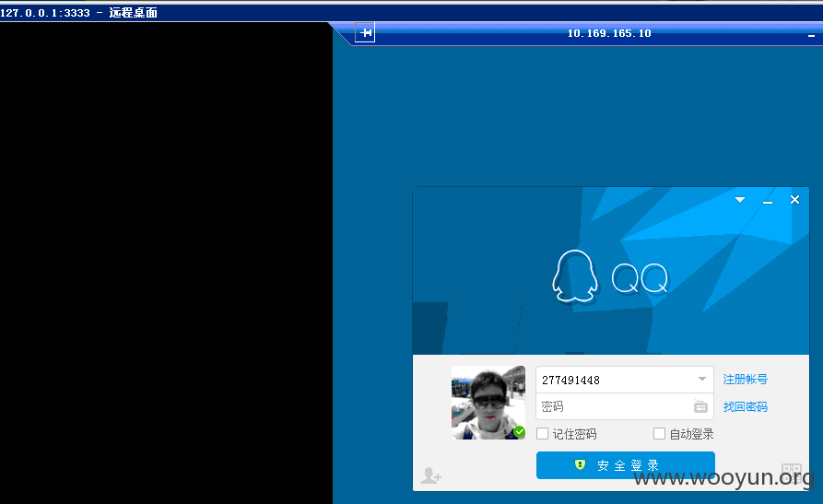Click the user avatar photo
The image size is (823, 504).
(x=488, y=403)
